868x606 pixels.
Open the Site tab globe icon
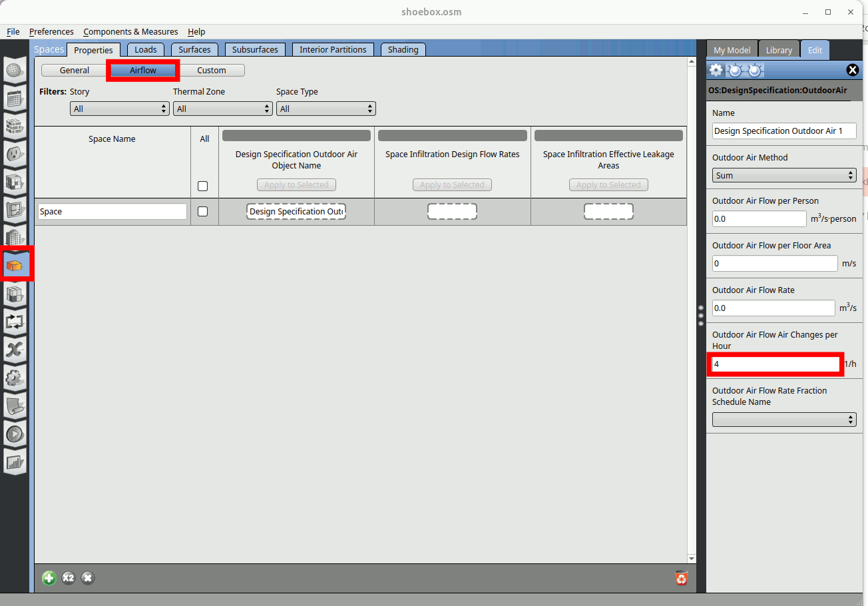pos(15,71)
